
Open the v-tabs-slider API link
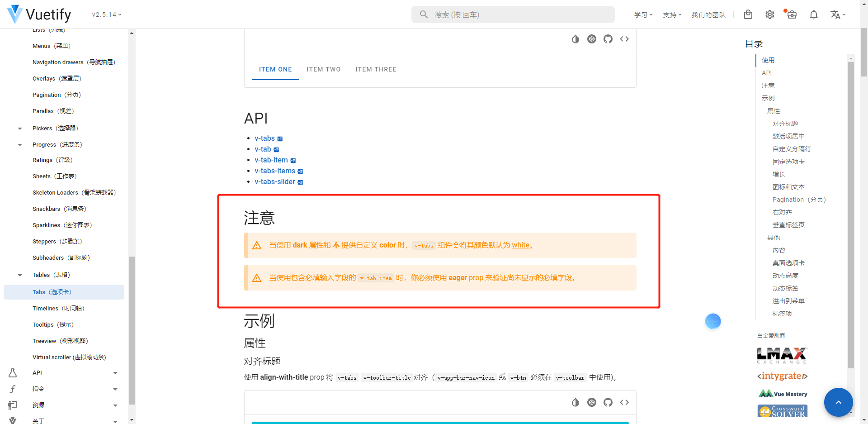pos(275,181)
